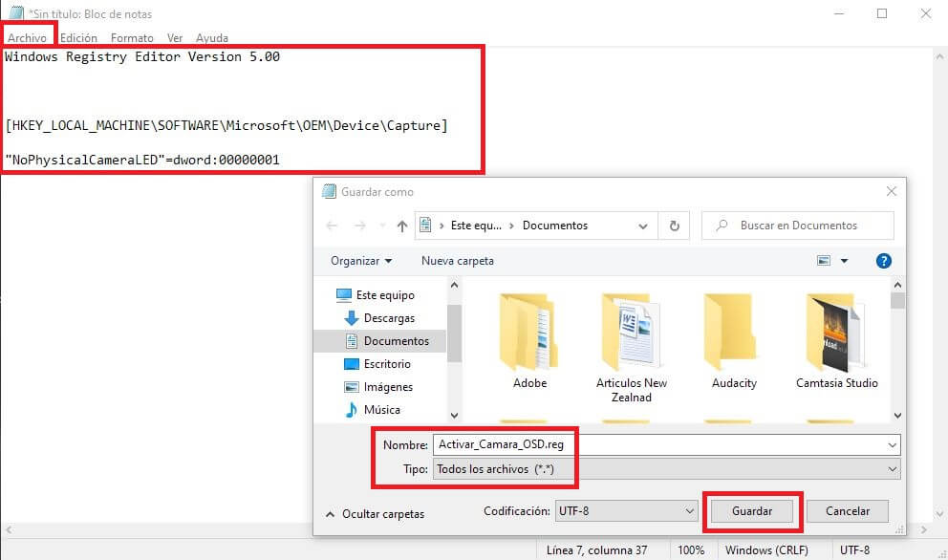Click navigation pane scroll down arrow
Screen dimensions: 948x560
click(x=455, y=416)
